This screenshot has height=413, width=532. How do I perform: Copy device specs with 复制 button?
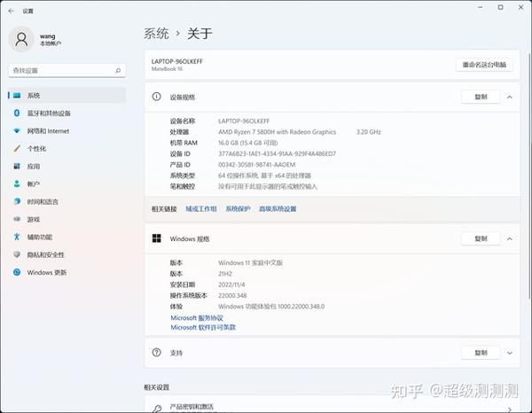point(481,97)
